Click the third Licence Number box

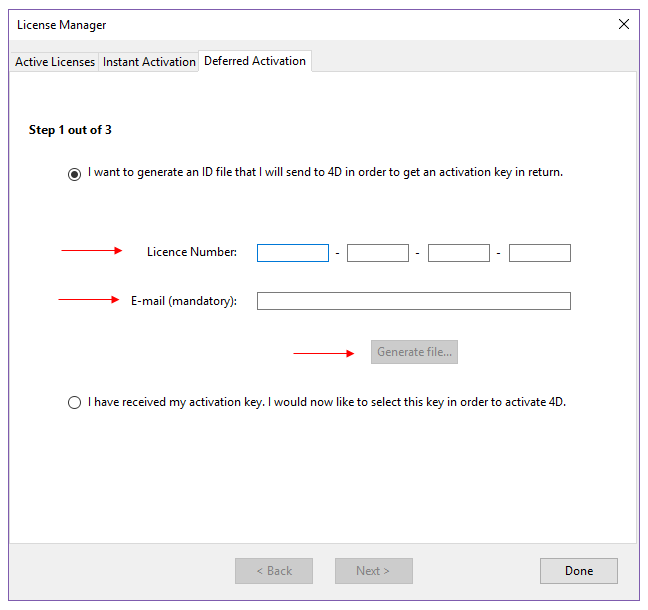458,253
